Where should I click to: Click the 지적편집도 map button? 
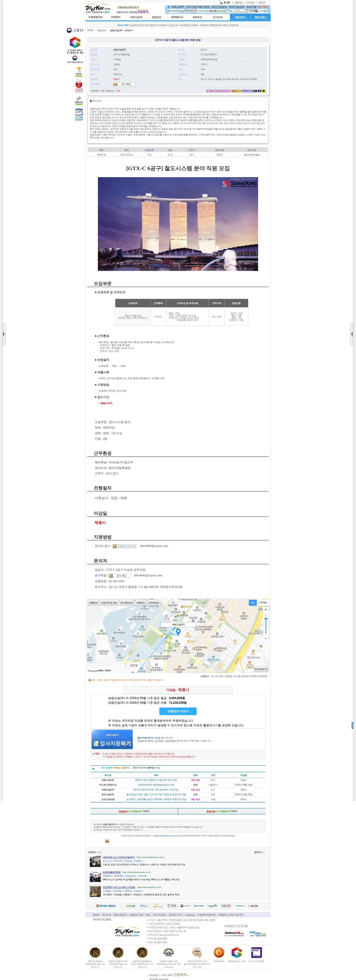[x=154, y=603]
